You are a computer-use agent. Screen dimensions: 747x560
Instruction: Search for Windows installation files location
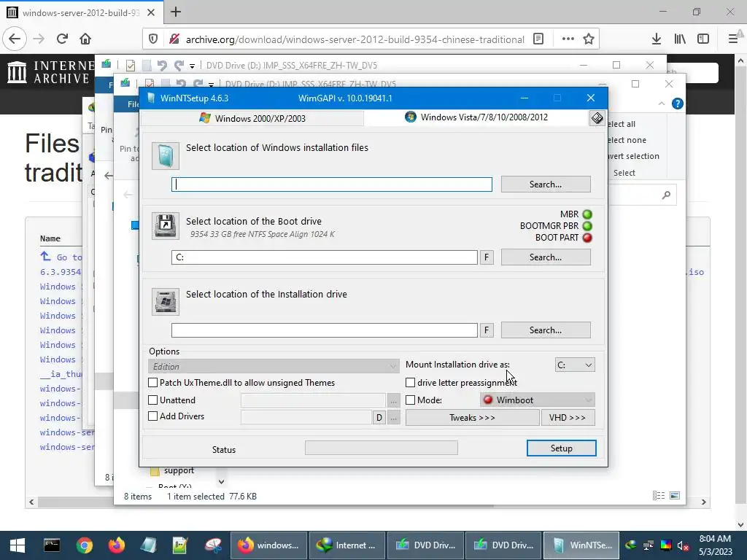(546, 184)
